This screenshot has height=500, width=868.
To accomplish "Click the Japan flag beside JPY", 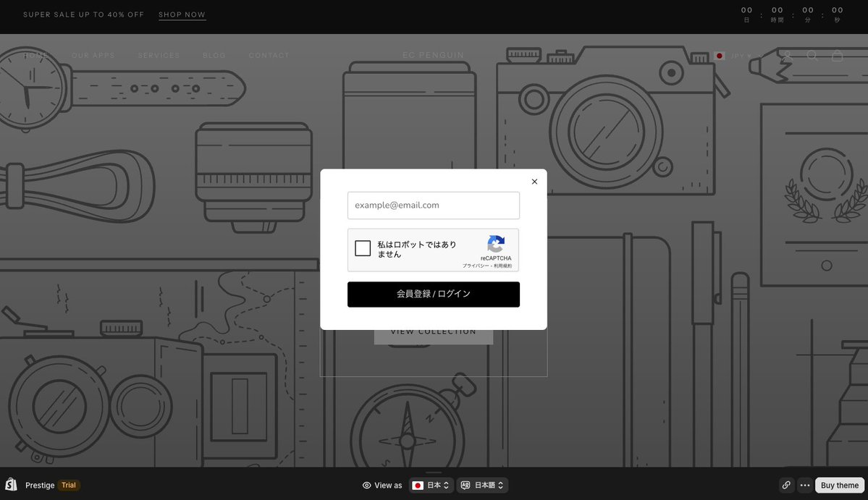I will [719, 54].
